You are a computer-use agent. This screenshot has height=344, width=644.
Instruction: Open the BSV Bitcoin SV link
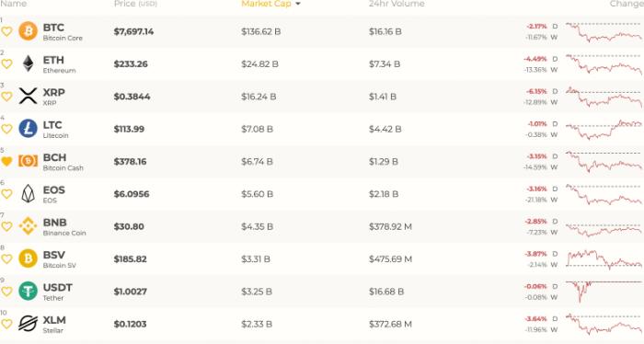[x=59, y=259]
